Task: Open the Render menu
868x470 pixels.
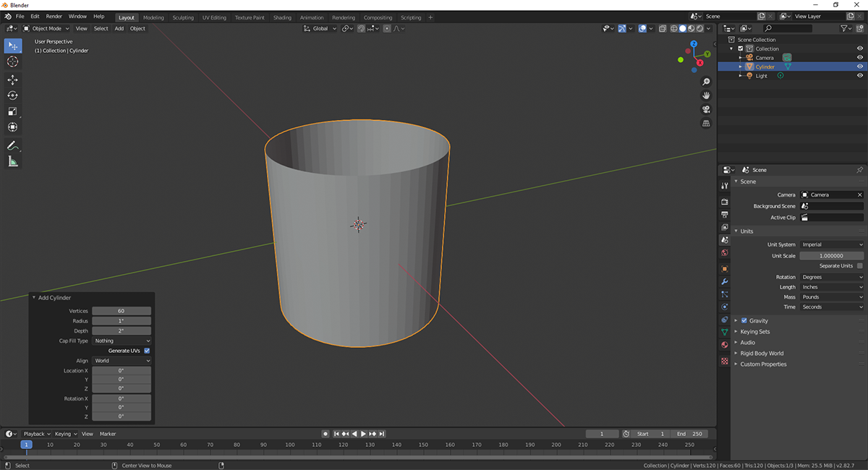Action: [54, 16]
